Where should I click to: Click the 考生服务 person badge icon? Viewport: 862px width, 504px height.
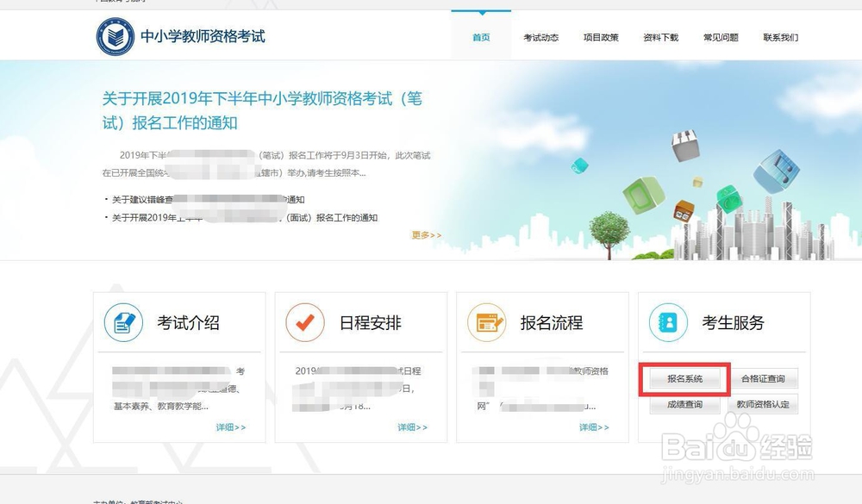point(670,321)
